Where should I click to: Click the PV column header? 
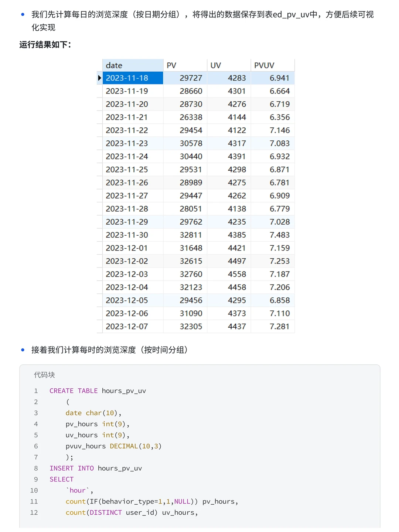[185, 65]
